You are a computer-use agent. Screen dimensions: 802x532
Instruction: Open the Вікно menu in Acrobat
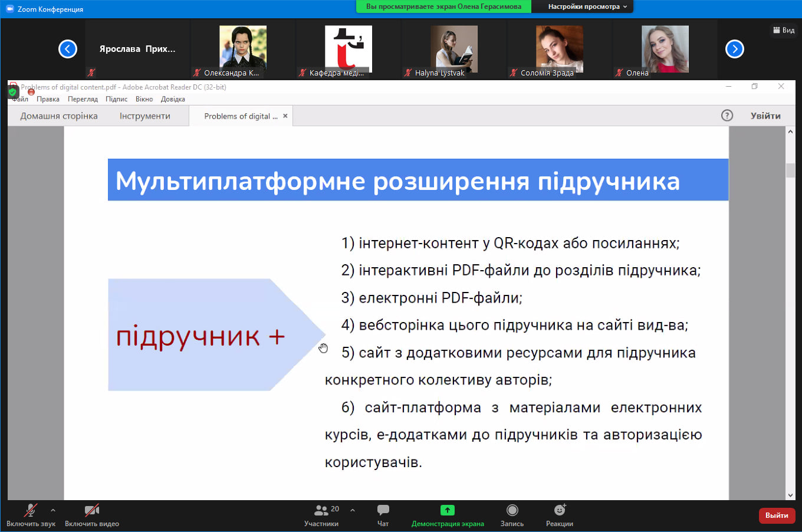pyautogui.click(x=144, y=99)
